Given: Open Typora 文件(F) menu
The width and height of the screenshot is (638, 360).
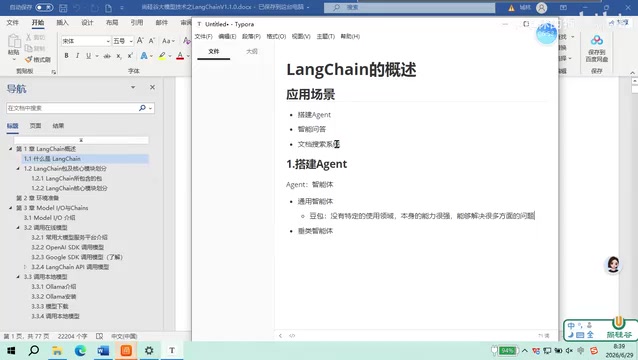Looking at the screenshot, I should [x=203, y=36].
